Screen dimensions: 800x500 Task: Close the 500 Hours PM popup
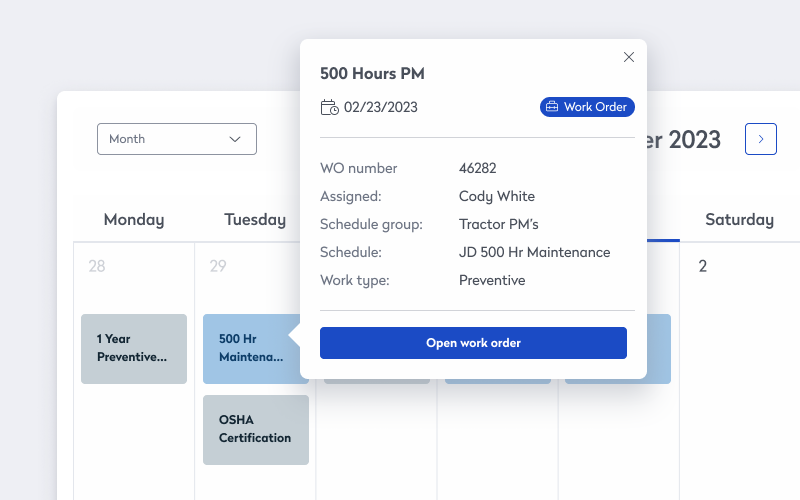(629, 57)
